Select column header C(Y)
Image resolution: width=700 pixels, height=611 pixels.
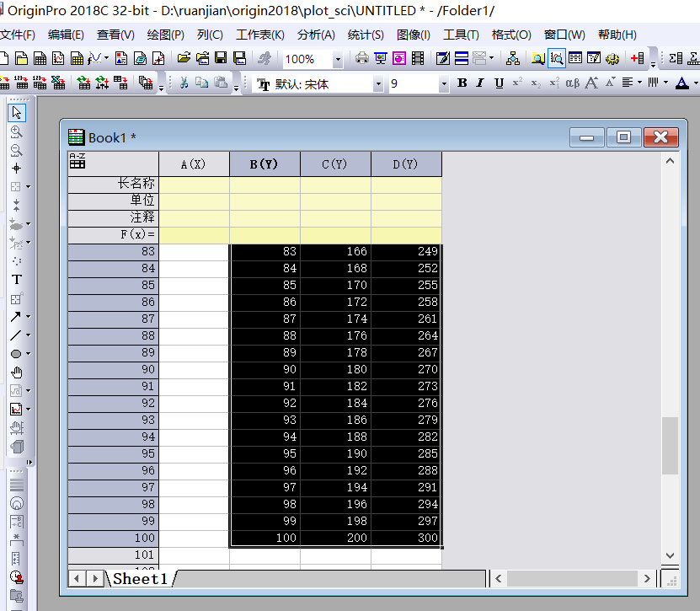pos(334,163)
